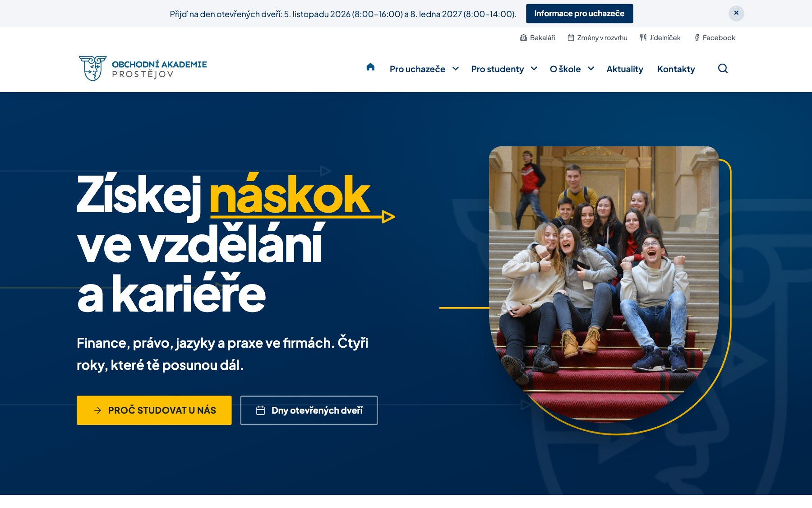Image resolution: width=812 pixels, height=508 pixels.
Task: Open the Pro studenty menu
Action: click(x=497, y=69)
